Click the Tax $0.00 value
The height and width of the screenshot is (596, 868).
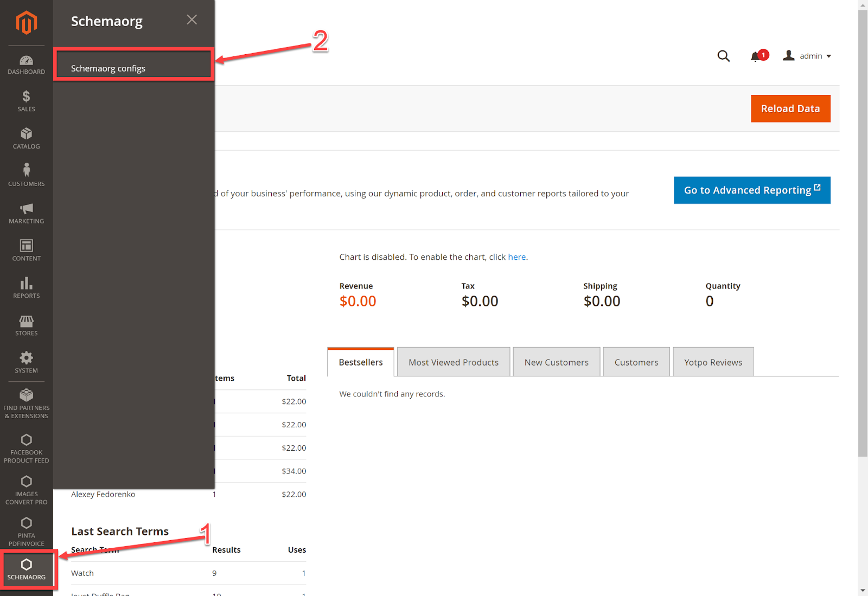pyautogui.click(x=480, y=301)
